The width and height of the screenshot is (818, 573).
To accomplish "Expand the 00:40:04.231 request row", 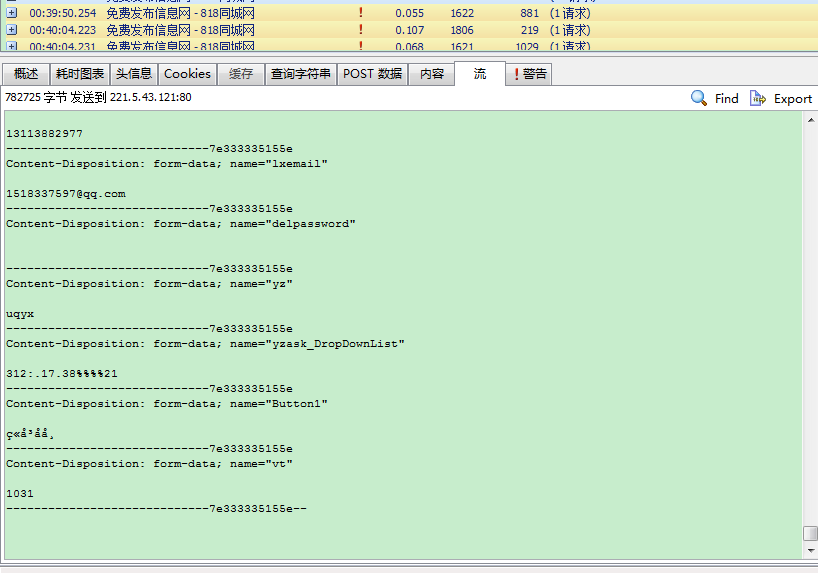I will pyautogui.click(x=11, y=46).
